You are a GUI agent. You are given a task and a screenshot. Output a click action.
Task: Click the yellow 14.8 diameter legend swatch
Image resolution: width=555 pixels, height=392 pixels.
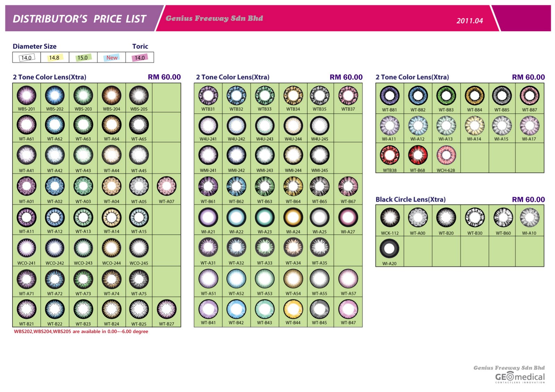click(x=54, y=58)
